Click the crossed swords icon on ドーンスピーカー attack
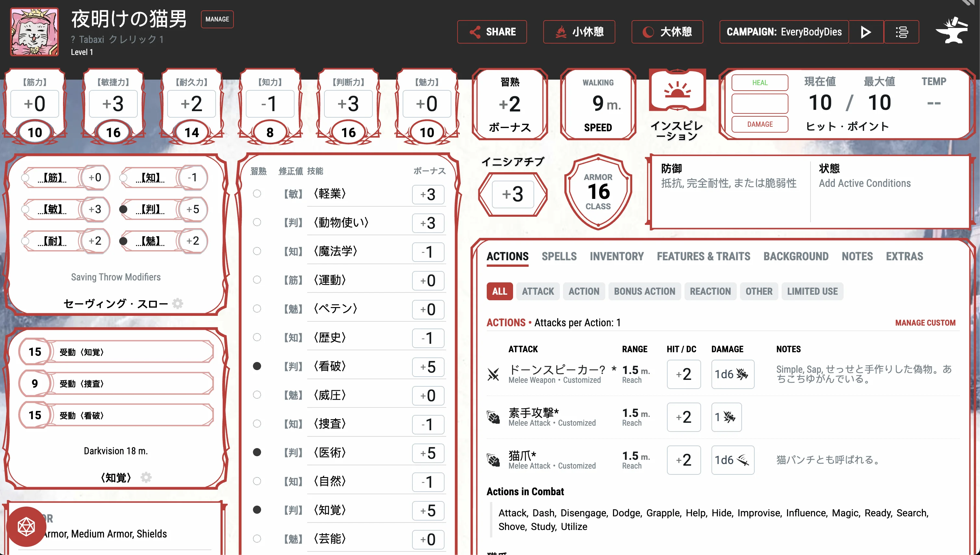Image resolution: width=980 pixels, height=555 pixels. pyautogui.click(x=494, y=374)
